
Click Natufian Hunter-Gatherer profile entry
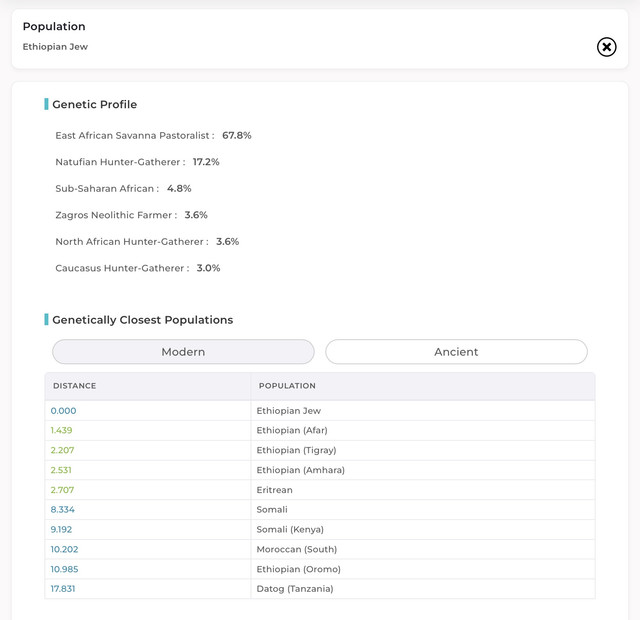[138, 162]
